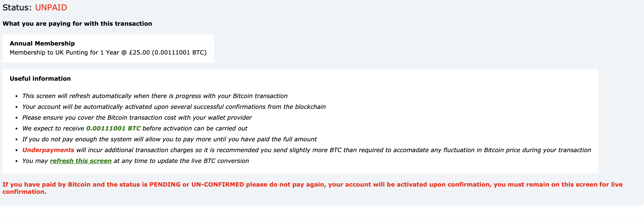The width and height of the screenshot is (644, 224).
Task: Click the 'before activation can be carried out' text
Action: [x=195, y=128]
